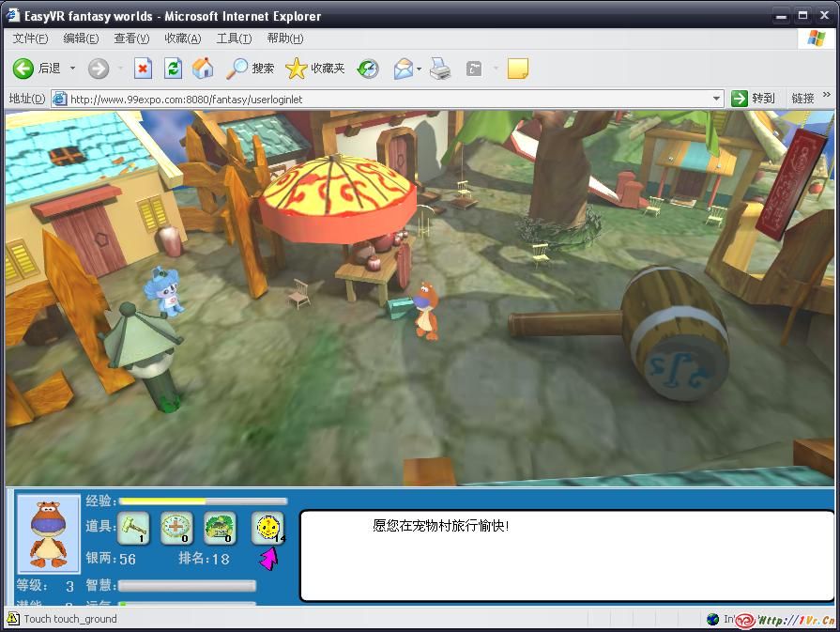Refresh the page with green arrows icon
Image resolution: width=840 pixels, height=632 pixels.
tap(173, 69)
